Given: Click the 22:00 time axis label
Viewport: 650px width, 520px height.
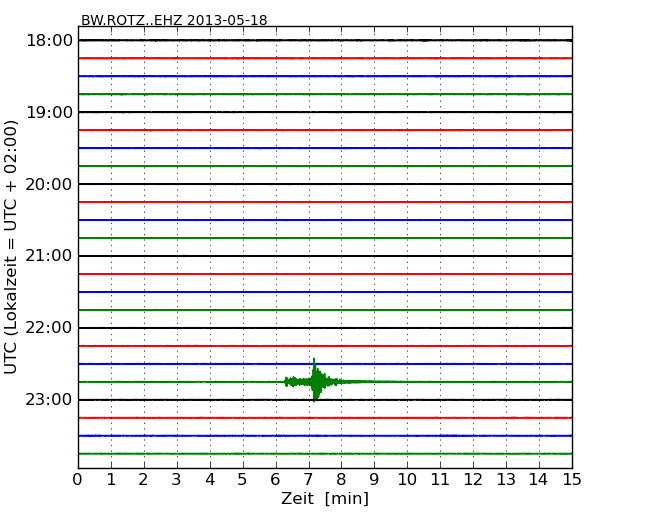Looking at the screenshot, I should pyautogui.click(x=49, y=328).
